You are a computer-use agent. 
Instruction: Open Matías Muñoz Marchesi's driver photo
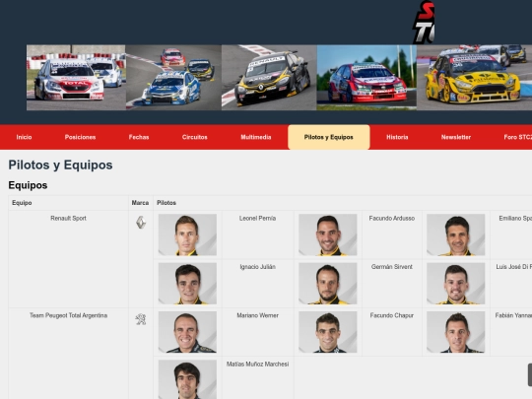[187, 379]
